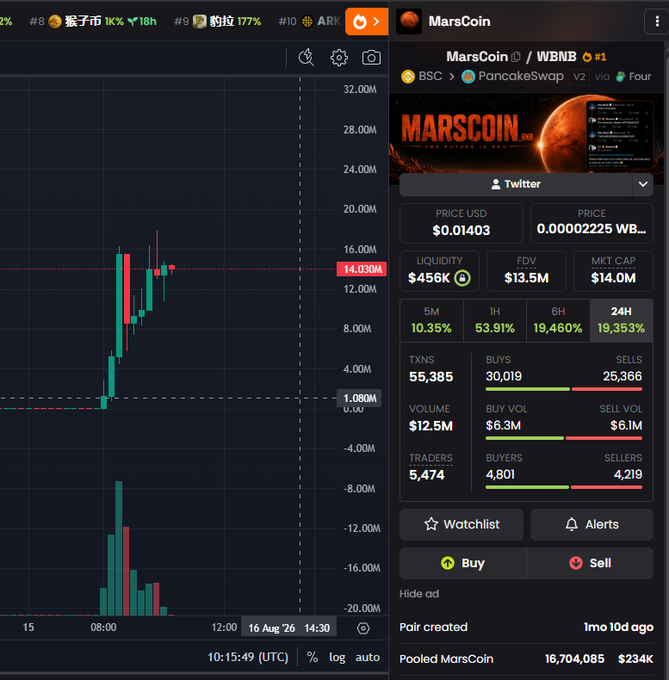The height and width of the screenshot is (680, 669).
Task: Click the PRICE WBNB 0.00002225 box
Action: pyautogui.click(x=591, y=223)
